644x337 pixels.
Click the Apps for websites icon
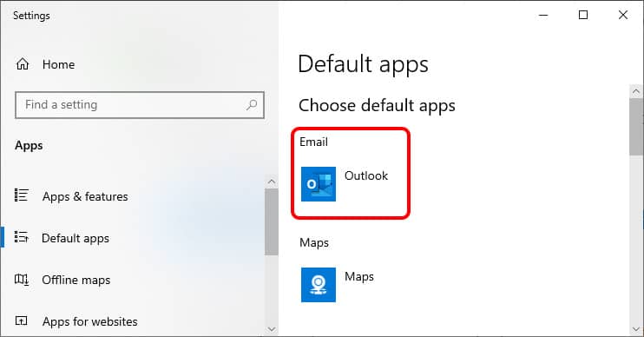pyautogui.click(x=22, y=320)
